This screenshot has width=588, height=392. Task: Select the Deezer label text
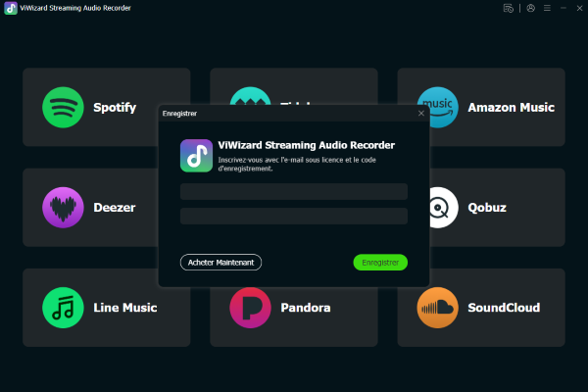[115, 208]
